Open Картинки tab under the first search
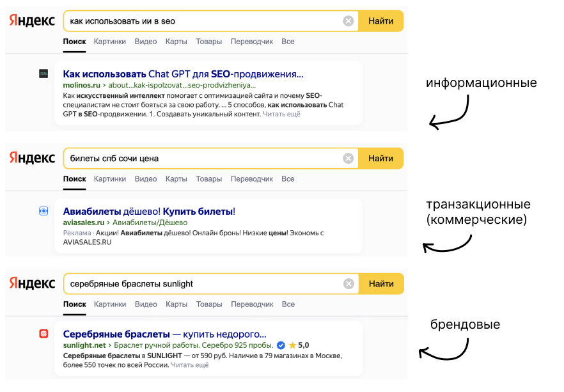This screenshot has width=564, height=392. pos(110,42)
